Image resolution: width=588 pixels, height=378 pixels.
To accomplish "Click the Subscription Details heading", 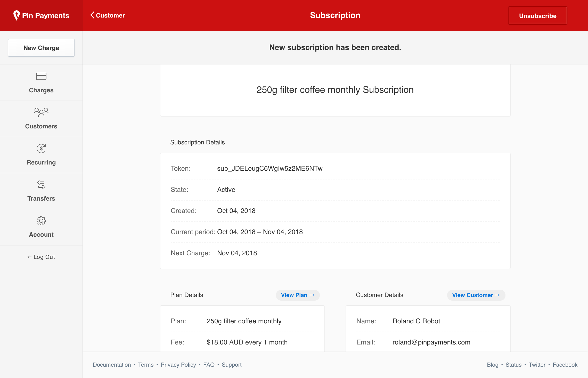I will click(x=198, y=142).
